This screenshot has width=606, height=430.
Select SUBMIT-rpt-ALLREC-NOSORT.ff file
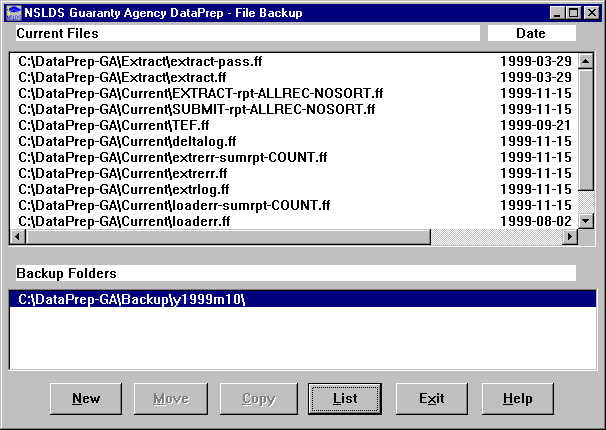(294, 109)
